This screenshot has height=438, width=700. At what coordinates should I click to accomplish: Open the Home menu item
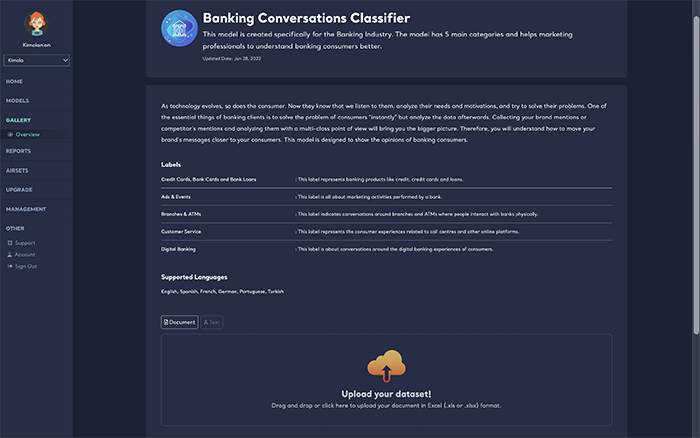15,81
